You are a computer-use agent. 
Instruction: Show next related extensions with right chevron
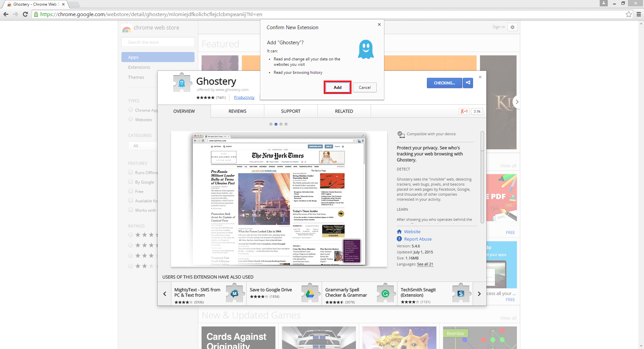pos(479,294)
